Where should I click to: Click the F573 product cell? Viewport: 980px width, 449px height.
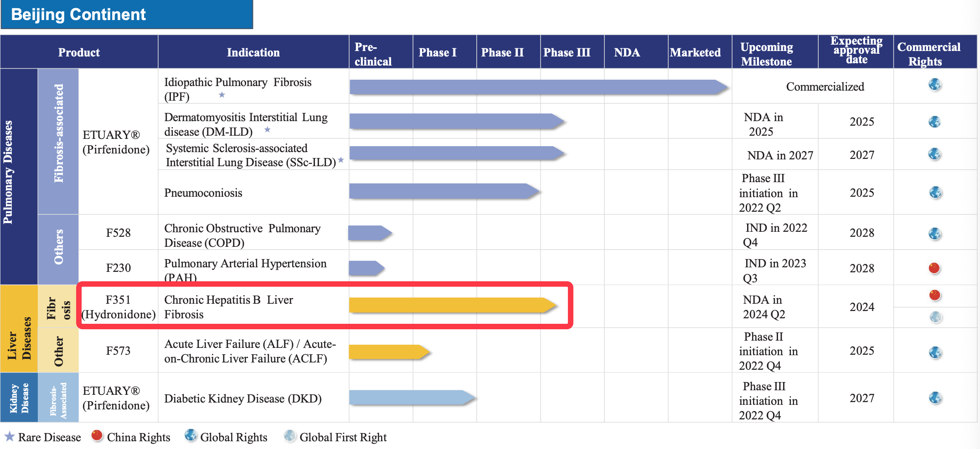[x=119, y=351]
